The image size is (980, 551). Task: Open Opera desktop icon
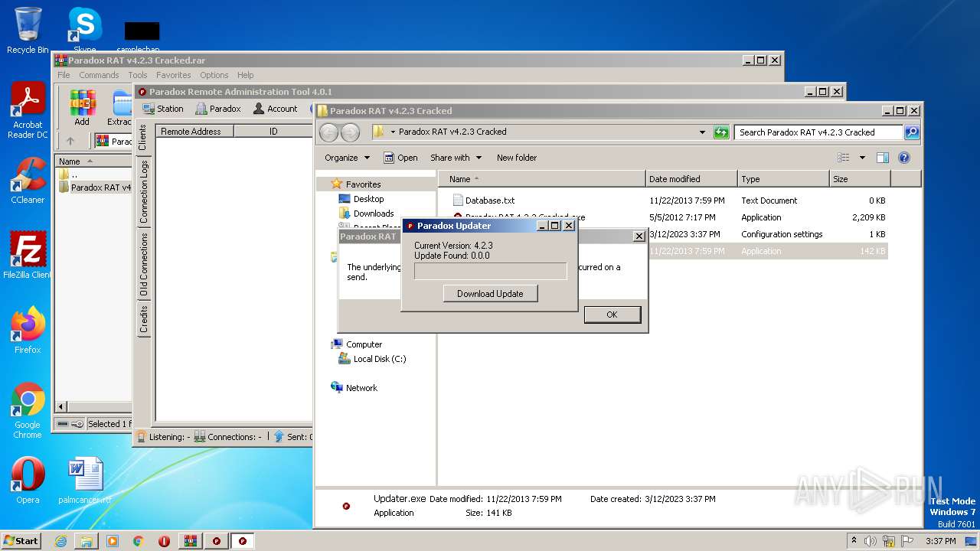[28, 481]
